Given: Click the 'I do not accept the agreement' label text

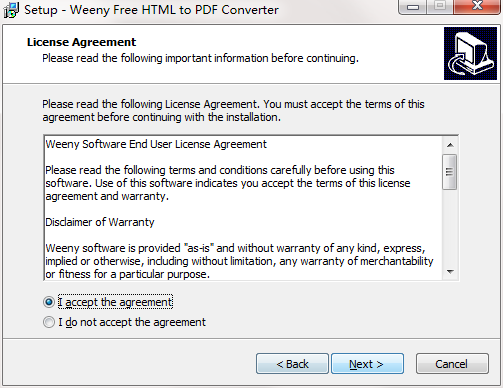Looking at the screenshot, I should 132,322.
